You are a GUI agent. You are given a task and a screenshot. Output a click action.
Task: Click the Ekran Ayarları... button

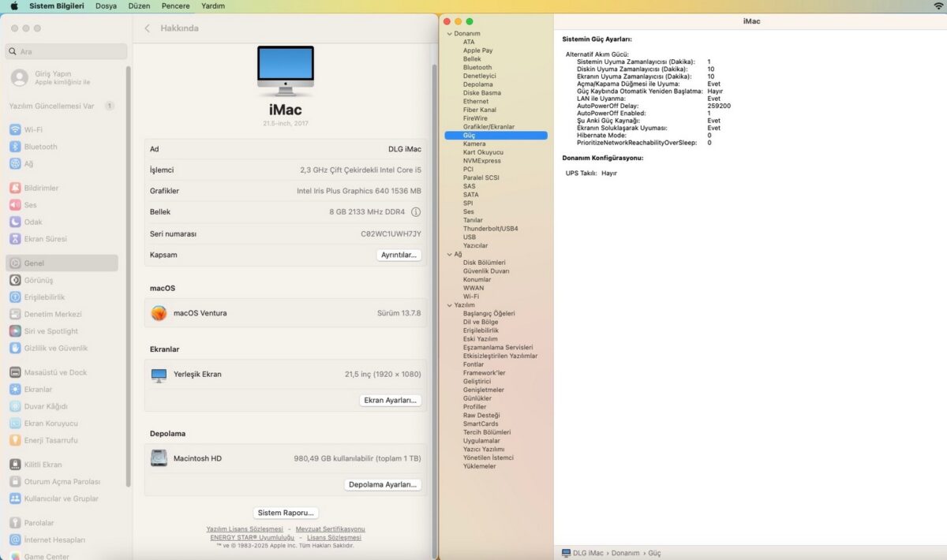pos(390,401)
